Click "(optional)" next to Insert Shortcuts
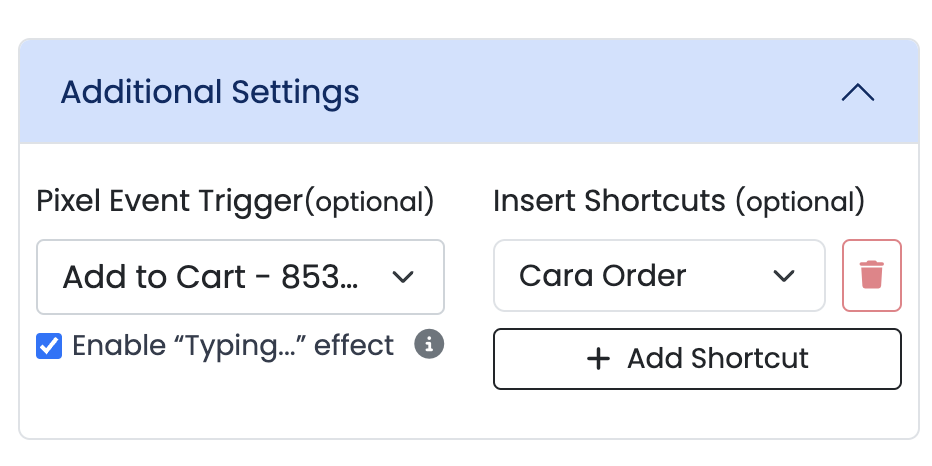The height and width of the screenshot is (466, 932). (x=800, y=201)
